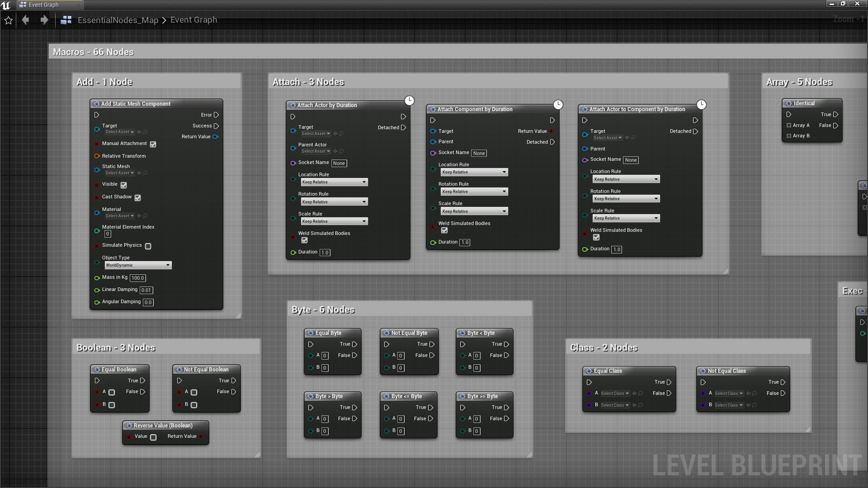This screenshot has height=488, width=868.
Task: Check Value checkbox on Reverse Value (Boolean)
Action: (x=153, y=437)
